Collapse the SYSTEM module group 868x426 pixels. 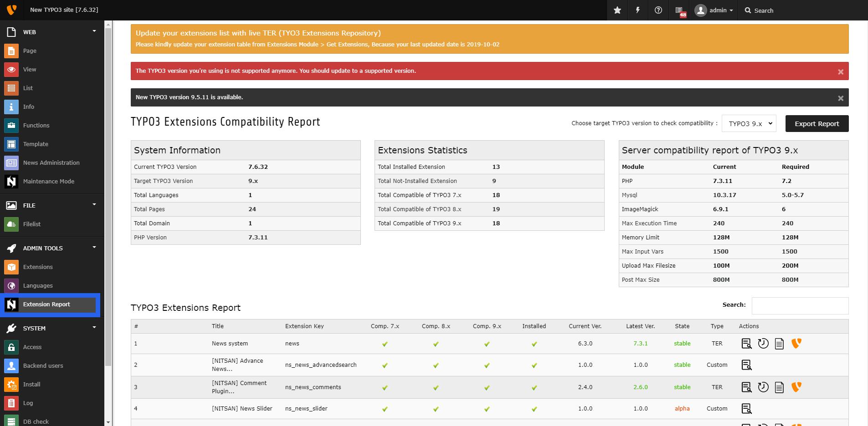[94, 328]
